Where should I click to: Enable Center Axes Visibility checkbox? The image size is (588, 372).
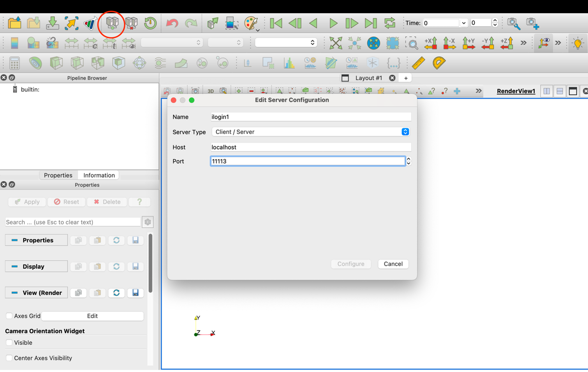[9, 358]
